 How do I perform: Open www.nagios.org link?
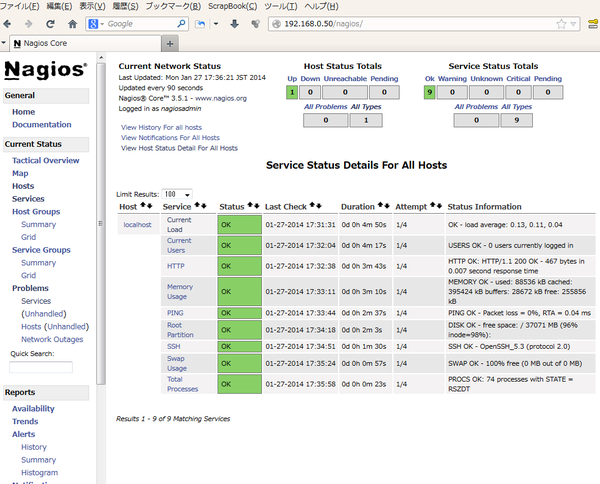pos(221,98)
